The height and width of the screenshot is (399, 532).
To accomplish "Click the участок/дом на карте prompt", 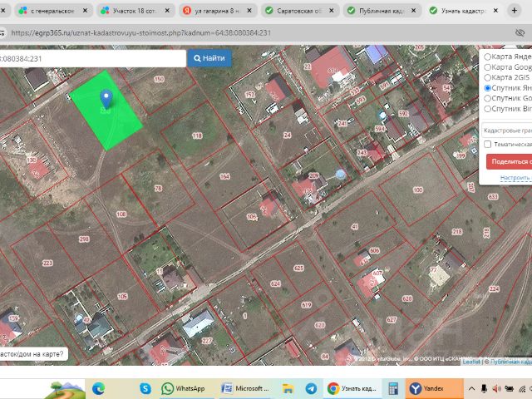I will point(33,354).
